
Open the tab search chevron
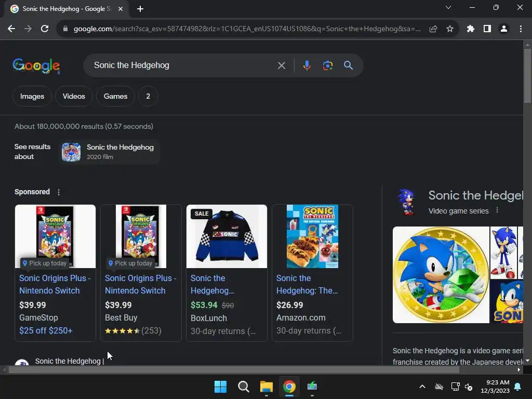point(448,7)
